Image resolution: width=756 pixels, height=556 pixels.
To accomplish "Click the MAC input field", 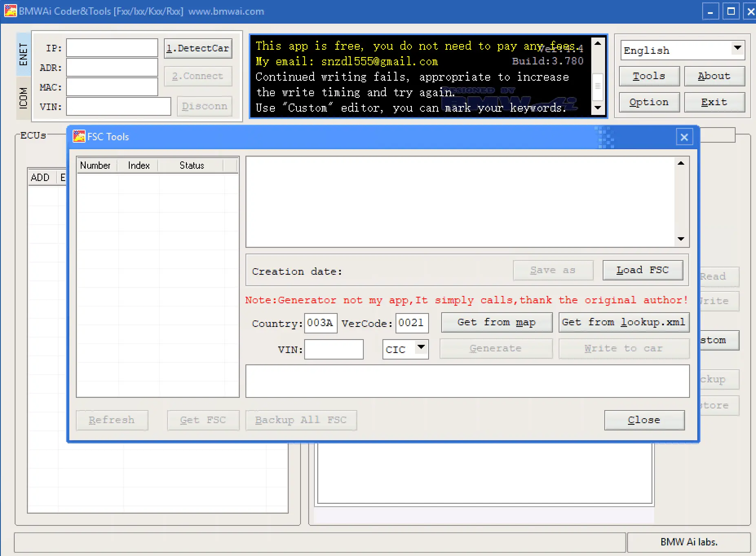I will tap(112, 87).
